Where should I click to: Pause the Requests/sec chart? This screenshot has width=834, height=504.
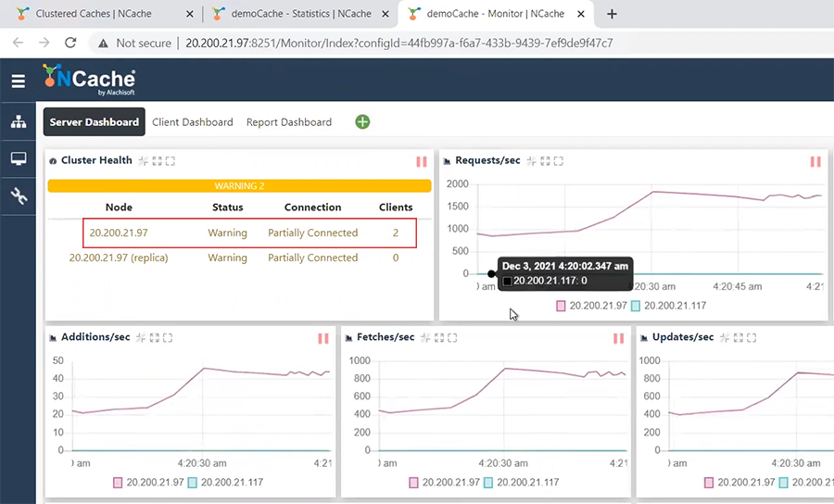pyautogui.click(x=815, y=161)
